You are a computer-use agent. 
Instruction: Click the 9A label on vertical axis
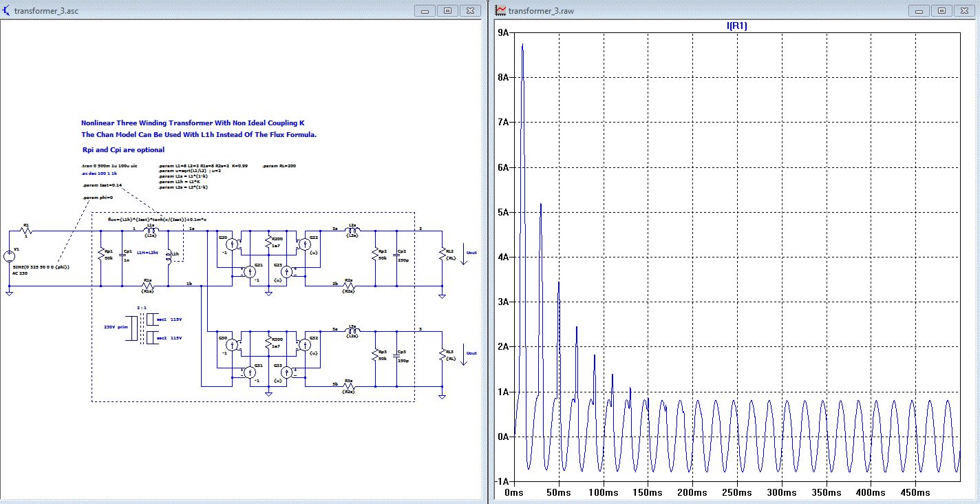click(502, 33)
